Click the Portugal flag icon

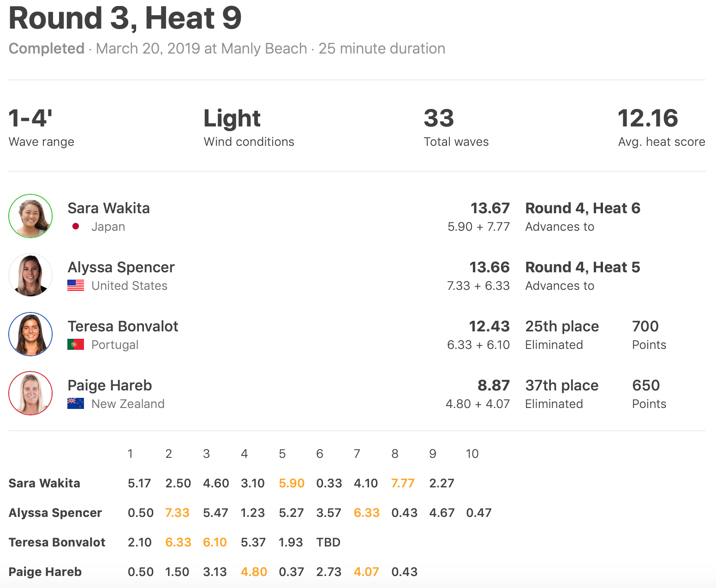[76, 345]
